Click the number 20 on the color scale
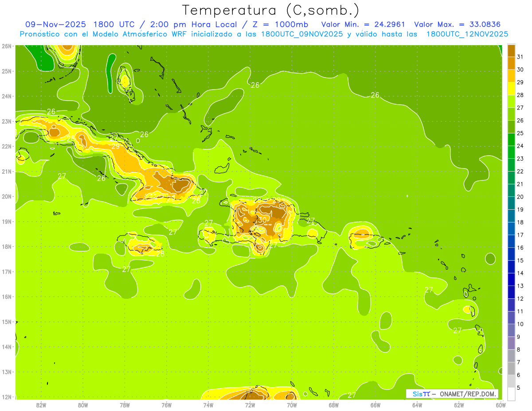Image resolution: width=532 pixels, height=411 pixels. [x=520, y=197]
